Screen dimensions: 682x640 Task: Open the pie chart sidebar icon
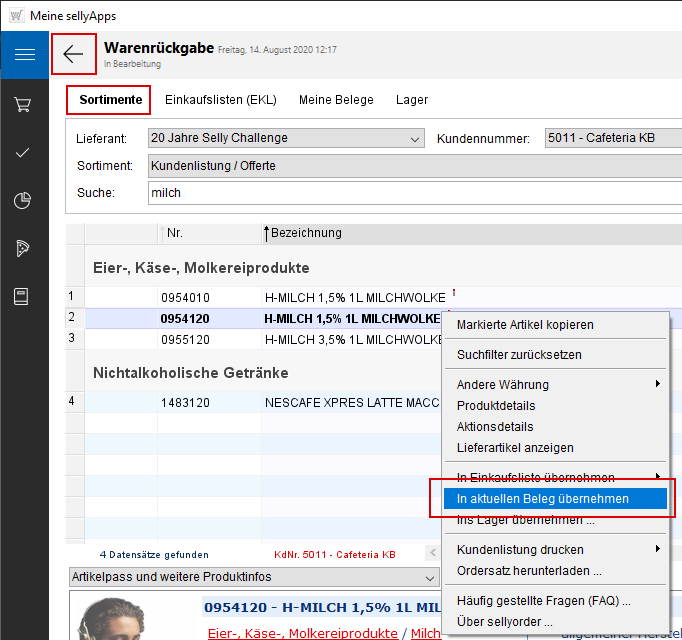tap(23, 201)
